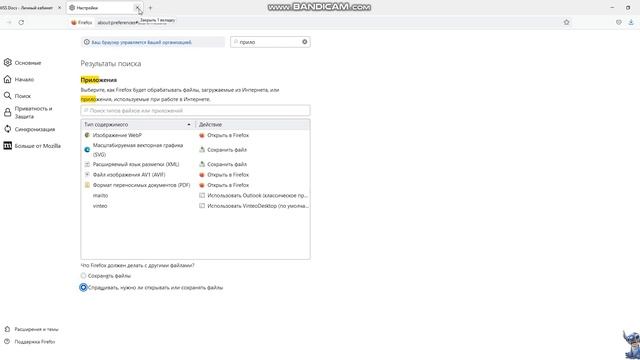Click the XML file type icon
The height and width of the screenshot is (360, 640).
[x=87, y=164]
